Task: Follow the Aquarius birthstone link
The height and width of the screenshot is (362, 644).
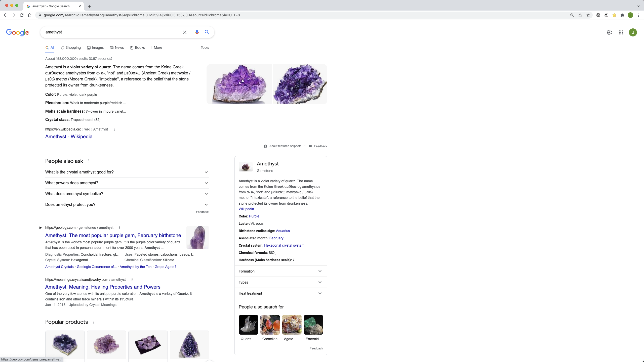Action: (283, 231)
